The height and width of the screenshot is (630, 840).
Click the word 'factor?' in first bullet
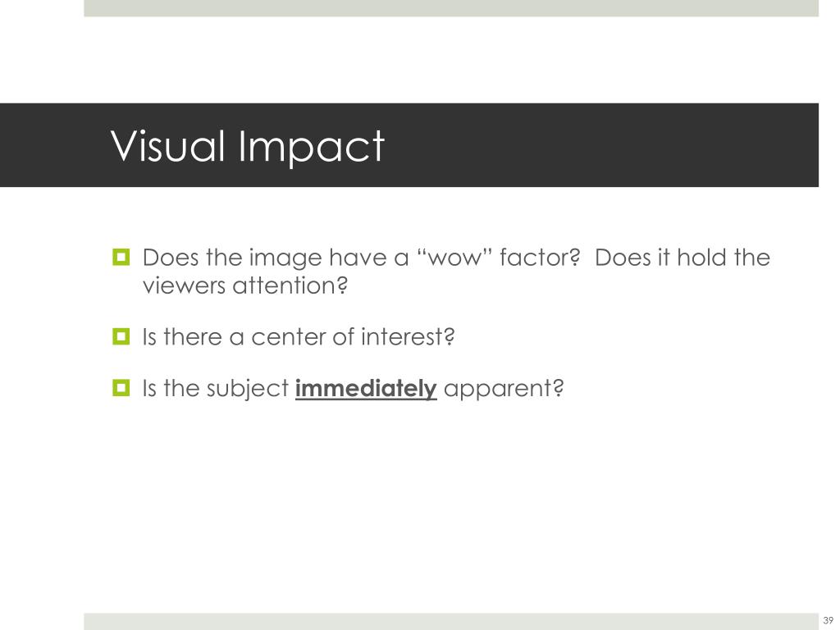tap(540, 257)
